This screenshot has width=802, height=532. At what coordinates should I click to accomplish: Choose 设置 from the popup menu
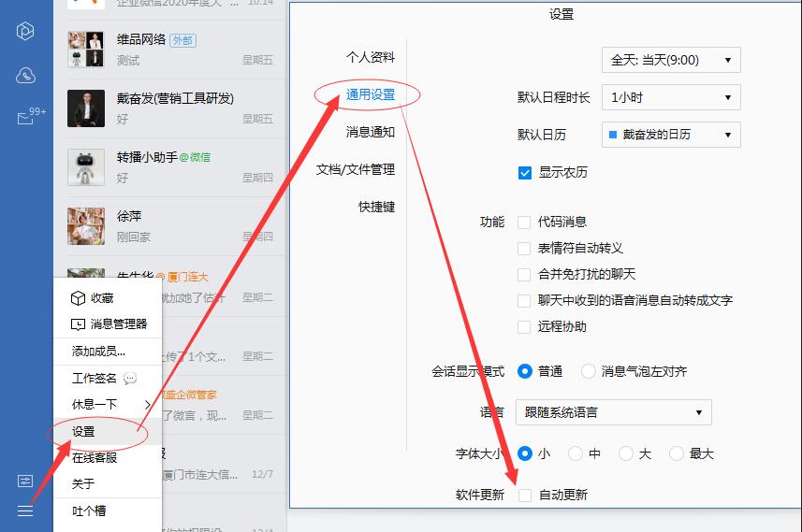[108, 432]
